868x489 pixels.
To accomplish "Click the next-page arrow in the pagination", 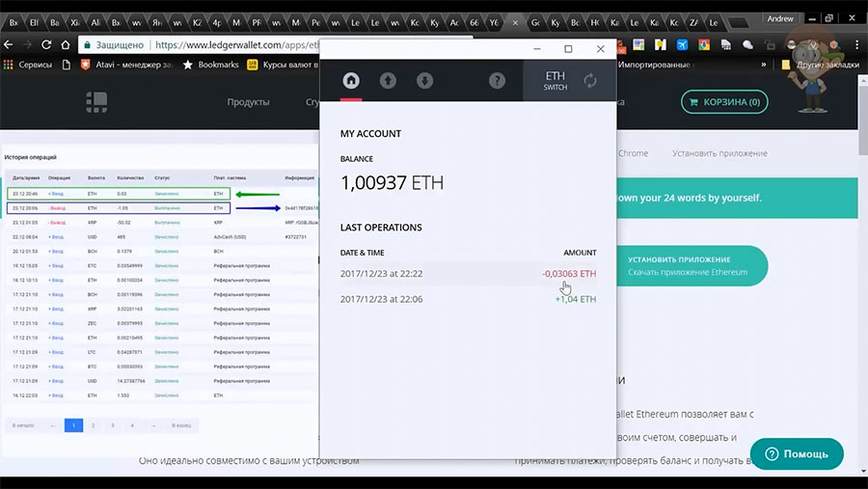I will coord(152,425).
